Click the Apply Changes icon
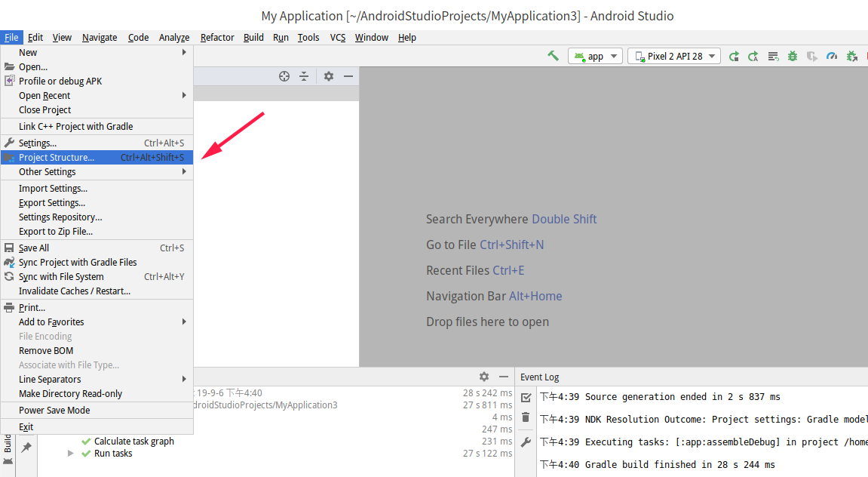This screenshot has height=477, width=868. coord(753,56)
